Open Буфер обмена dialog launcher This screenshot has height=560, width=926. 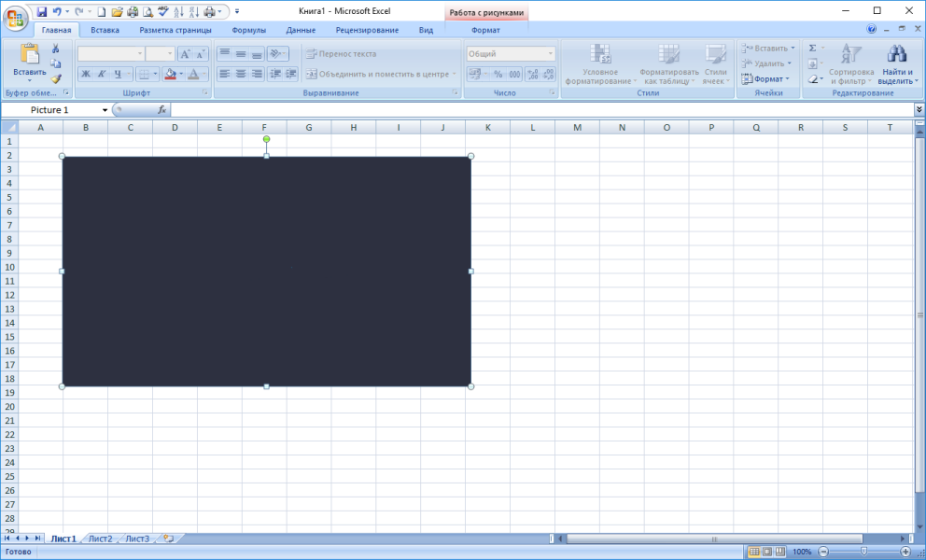[66, 92]
